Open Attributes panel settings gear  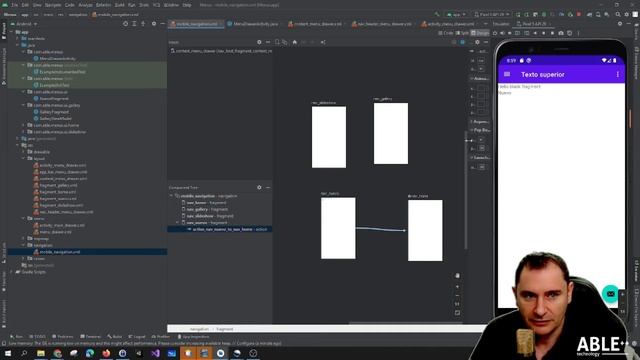477,42
